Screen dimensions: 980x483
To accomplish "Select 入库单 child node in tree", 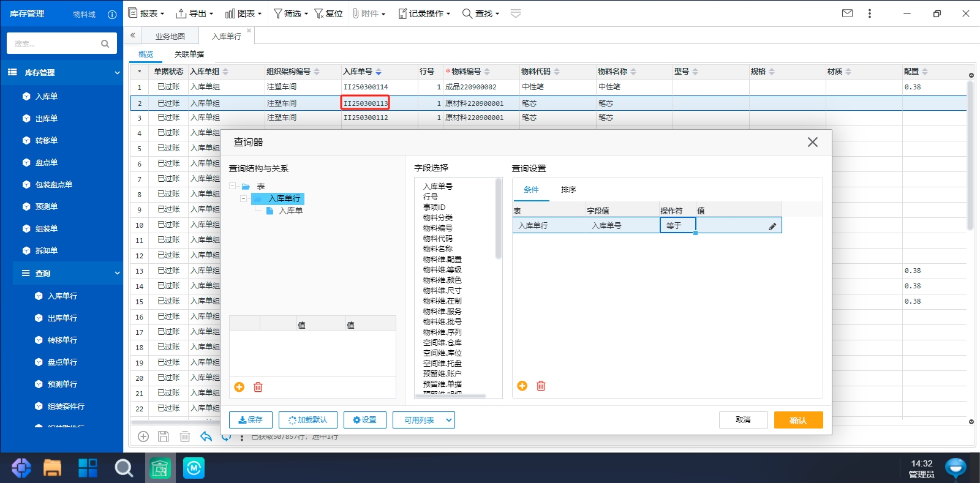I will pyautogui.click(x=291, y=211).
